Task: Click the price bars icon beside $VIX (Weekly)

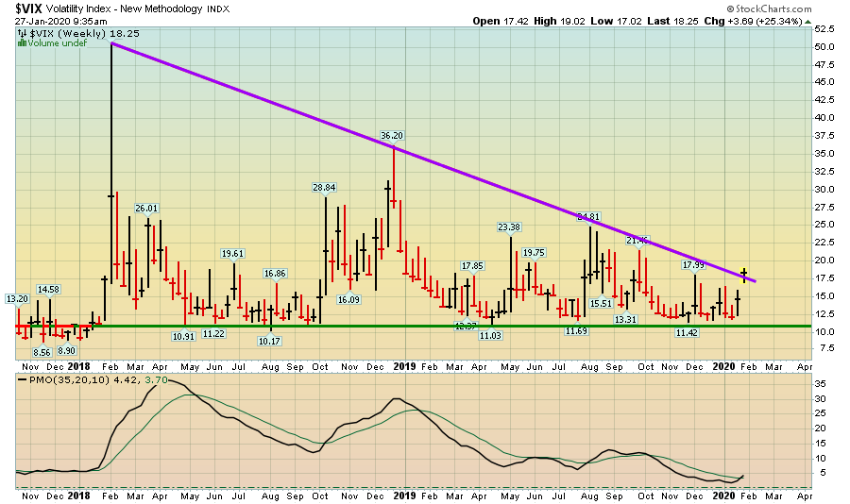Action: (21, 32)
